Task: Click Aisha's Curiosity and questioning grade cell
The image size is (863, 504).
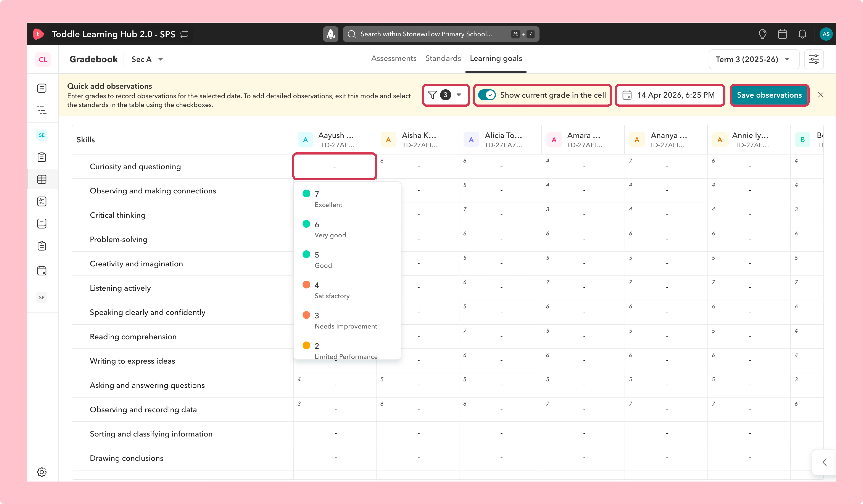Action: click(418, 166)
